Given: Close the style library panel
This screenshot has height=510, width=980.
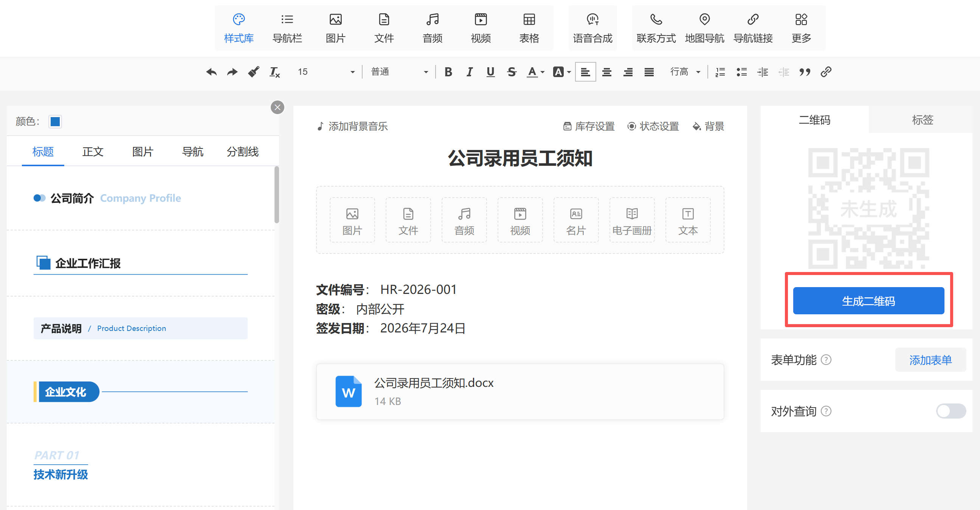Looking at the screenshot, I should (278, 108).
